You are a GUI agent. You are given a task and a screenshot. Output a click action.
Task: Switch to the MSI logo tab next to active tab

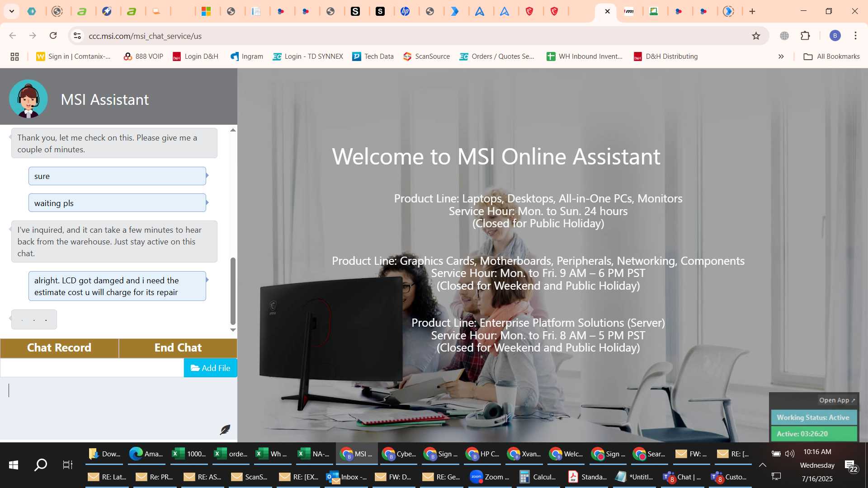point(629,11)
